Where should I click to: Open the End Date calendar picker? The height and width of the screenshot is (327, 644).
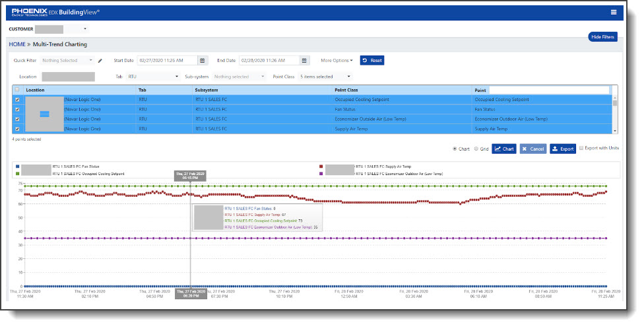(x=304, y=61)
